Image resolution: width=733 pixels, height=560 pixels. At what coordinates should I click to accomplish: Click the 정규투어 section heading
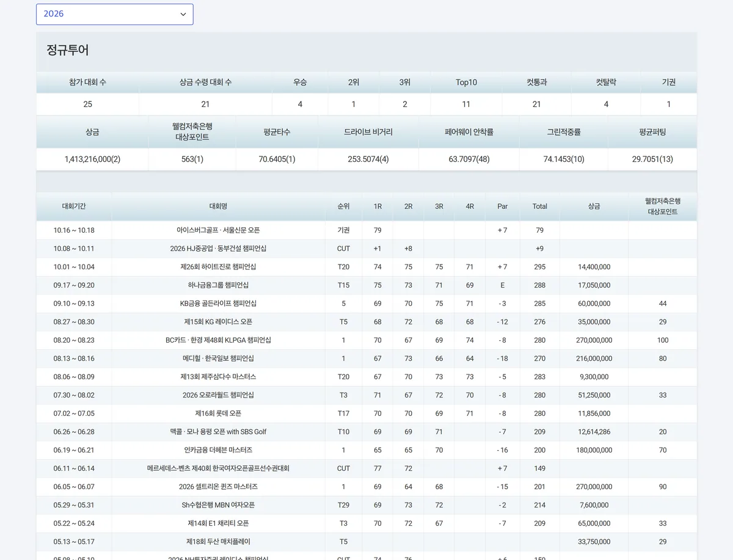point(68,50)
